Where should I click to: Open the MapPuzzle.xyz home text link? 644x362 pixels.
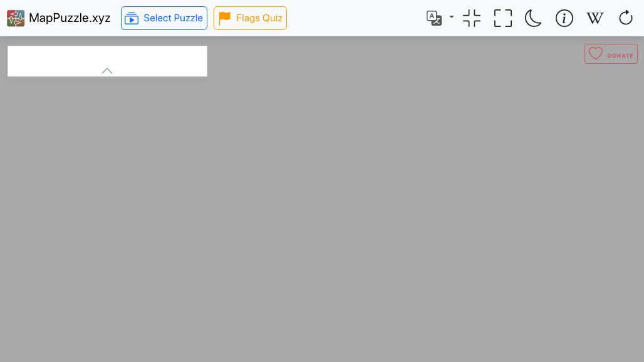[x=70, y=18]
